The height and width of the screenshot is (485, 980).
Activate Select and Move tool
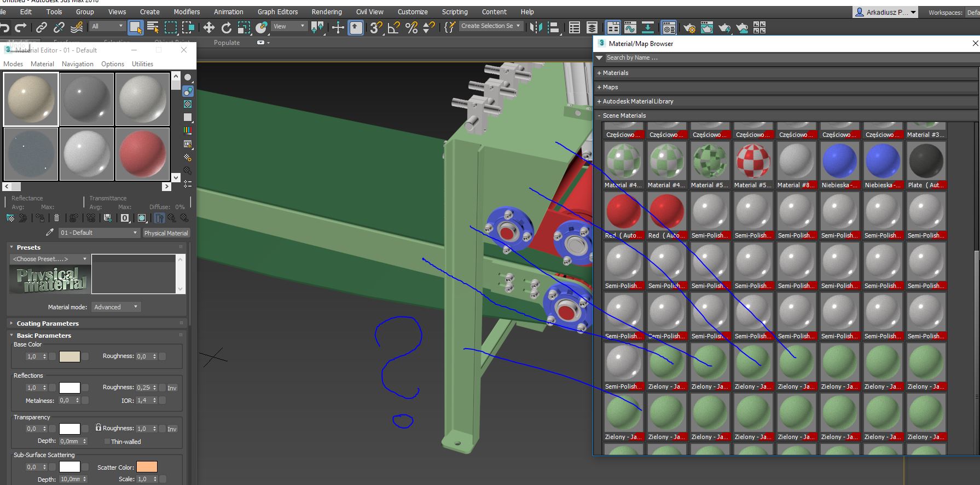[208, 27]
